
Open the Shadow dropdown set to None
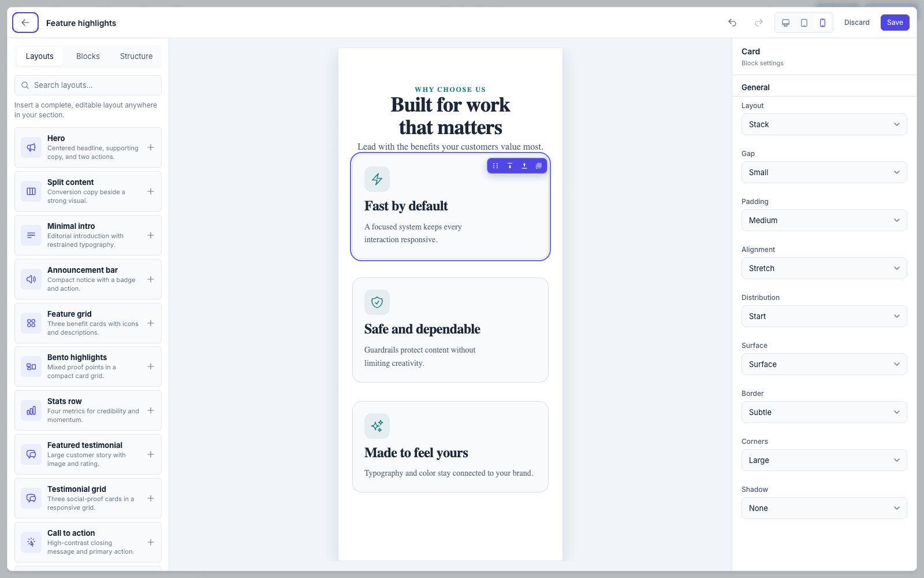pos(824,508)
